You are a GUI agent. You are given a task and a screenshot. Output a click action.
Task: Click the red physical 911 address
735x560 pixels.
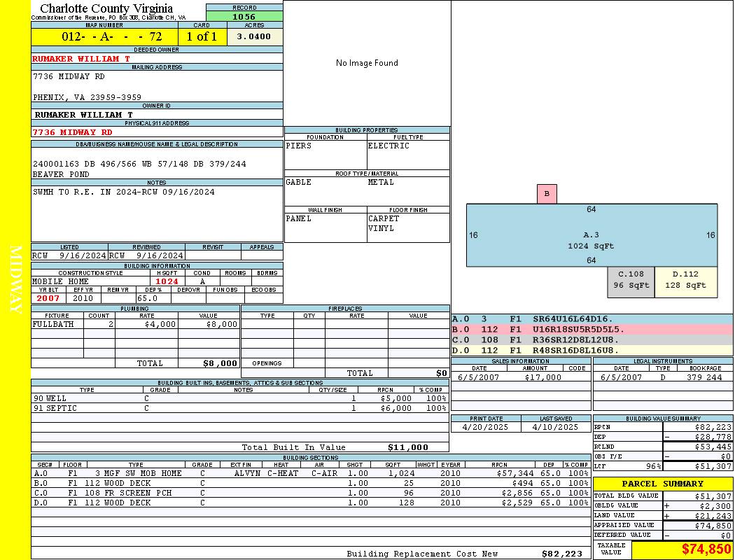72,132
